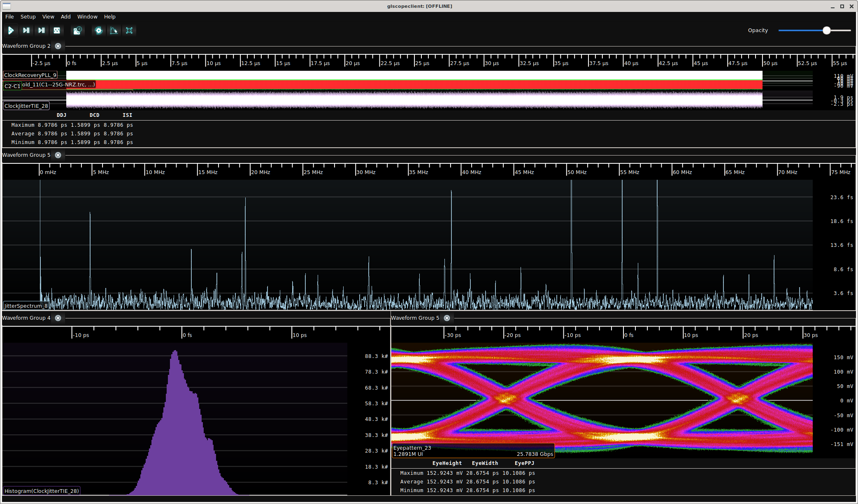
Task: Click the DDJ column header
Action: pos(61,115)
